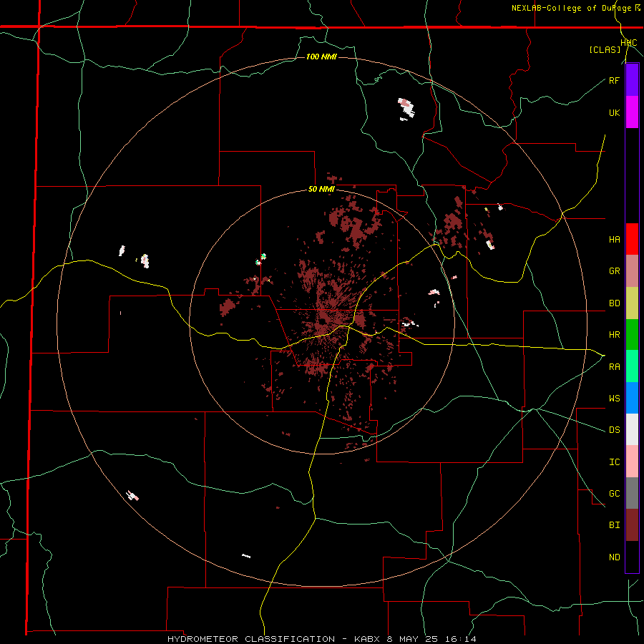Click the GC legend label text

(614, 494)
